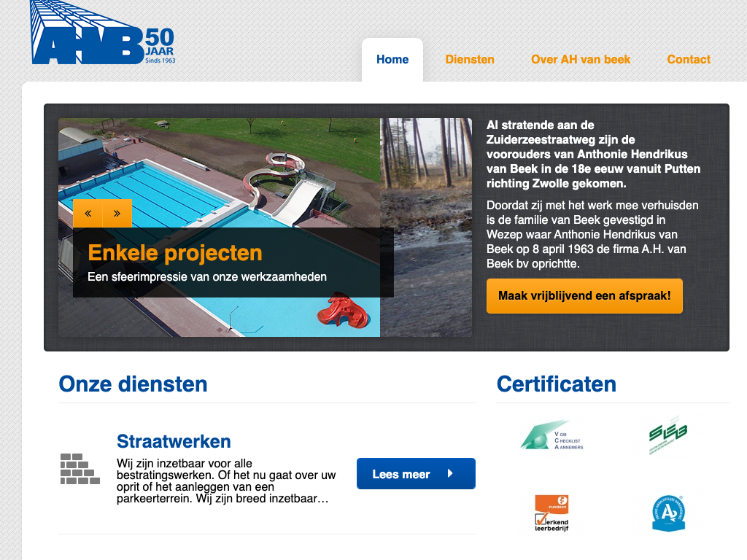
Task: Open the Straatwerken heading link
Action: [174, 441]
